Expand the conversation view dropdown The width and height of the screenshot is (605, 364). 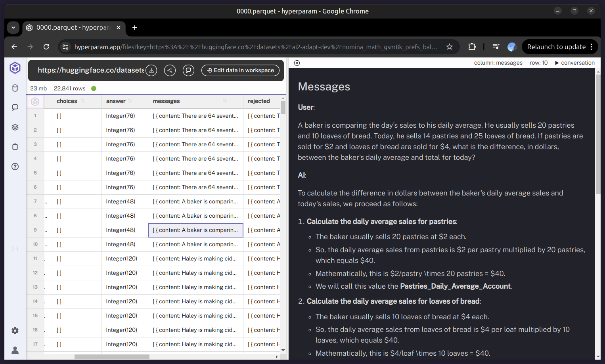coord(574,63)
